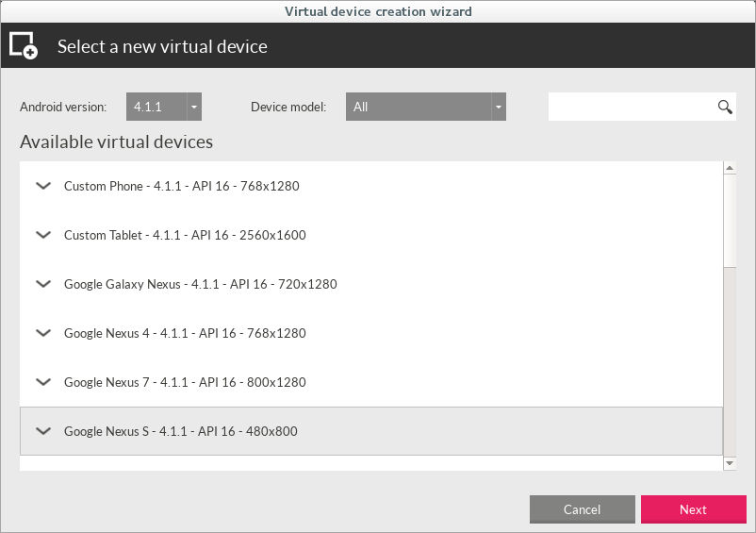This screenshot has height=533, width=756.
Task: Open the Device model All dropdown
Action: coord(426,107)
